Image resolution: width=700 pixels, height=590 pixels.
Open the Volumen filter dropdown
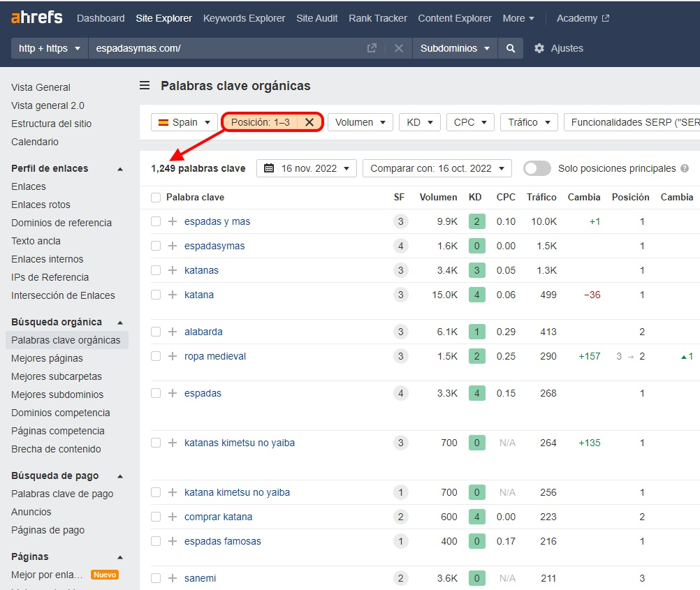point(360,122)
